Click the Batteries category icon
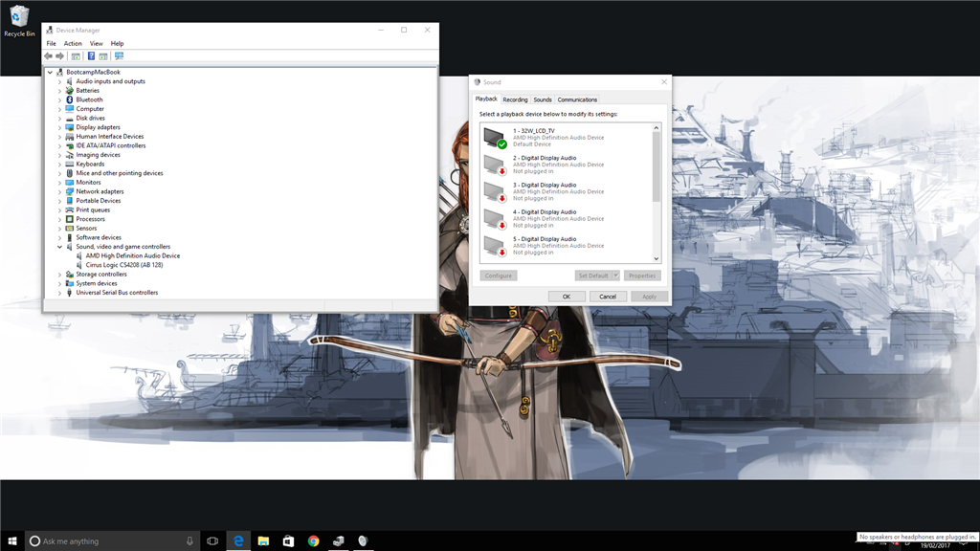 click(x=69, y=91)
